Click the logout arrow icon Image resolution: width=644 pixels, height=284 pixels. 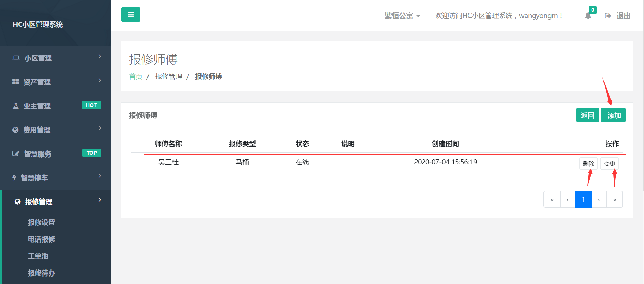coord(608,16)
